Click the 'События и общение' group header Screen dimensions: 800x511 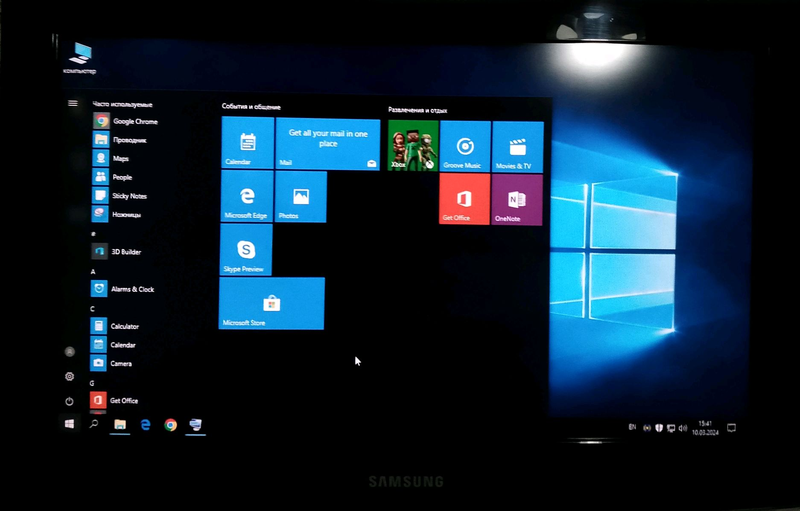251,107
